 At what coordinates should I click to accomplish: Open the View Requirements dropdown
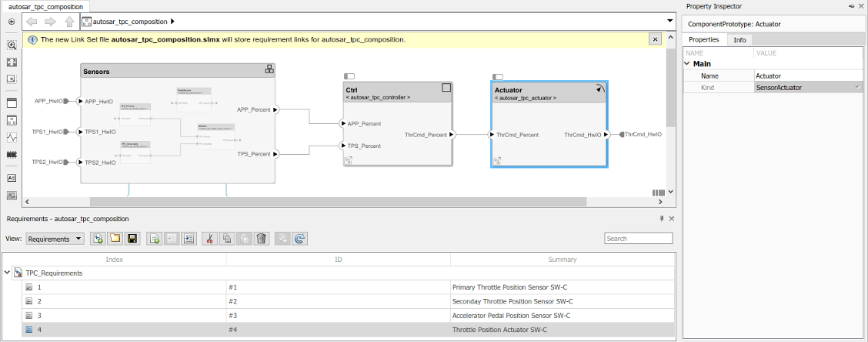click(55, 239)
